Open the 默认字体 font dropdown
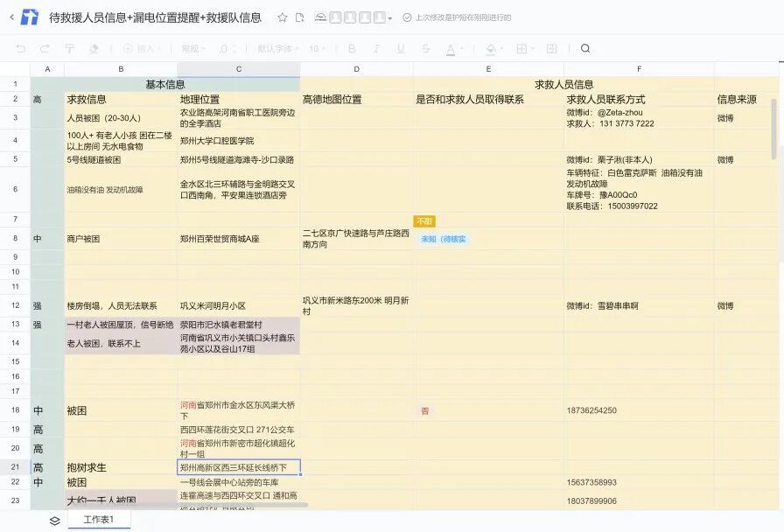Image resolution: width=784 pixels, height=532 pixels. [277, 48]
